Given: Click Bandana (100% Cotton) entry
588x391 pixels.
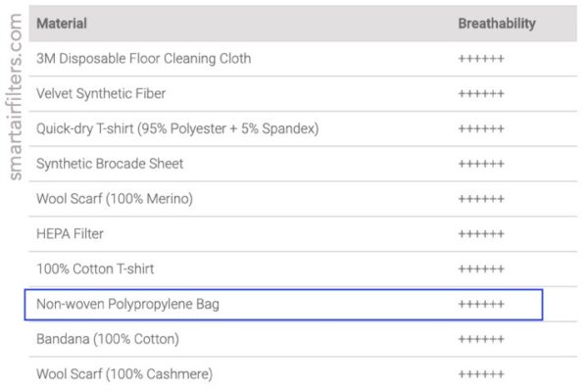Looking at the screenshot, I should tap(108, 339).
